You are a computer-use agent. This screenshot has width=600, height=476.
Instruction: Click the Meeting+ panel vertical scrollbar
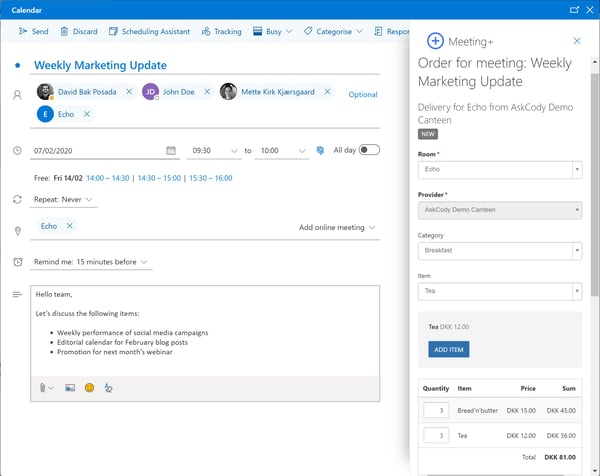pyautogui.click(x=595, y=184)
